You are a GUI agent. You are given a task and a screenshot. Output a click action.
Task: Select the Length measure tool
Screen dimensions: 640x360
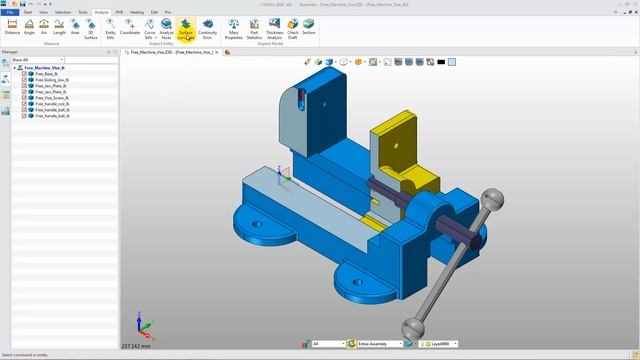(x=59, y=27)
